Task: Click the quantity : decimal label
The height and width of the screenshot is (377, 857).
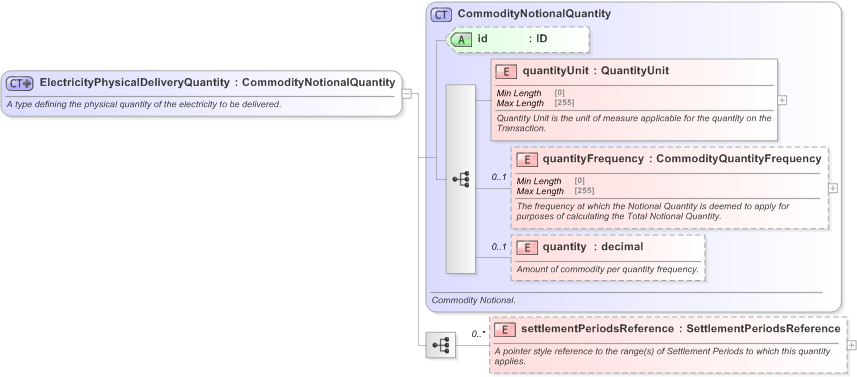Action: (x=592, y=247)
